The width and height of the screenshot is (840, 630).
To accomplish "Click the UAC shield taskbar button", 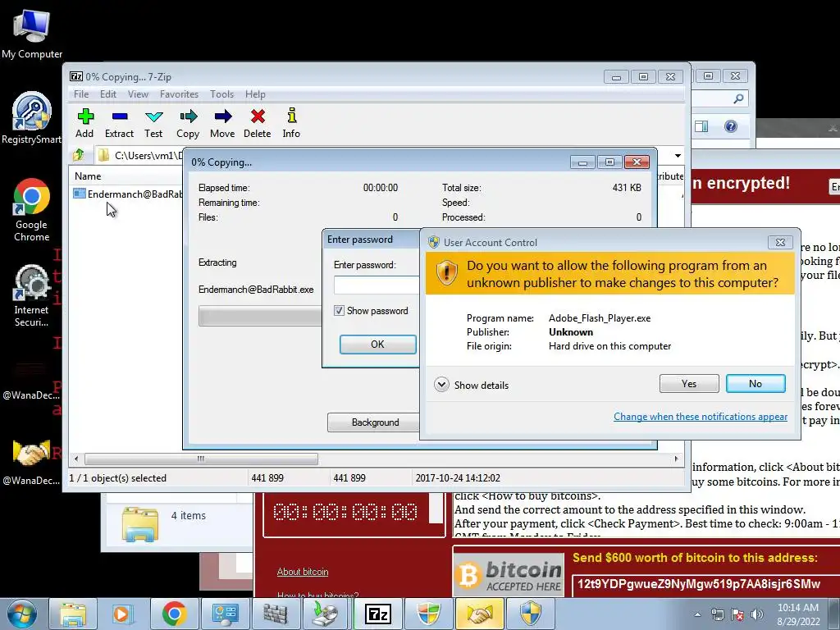I will [x=531, y=614].
